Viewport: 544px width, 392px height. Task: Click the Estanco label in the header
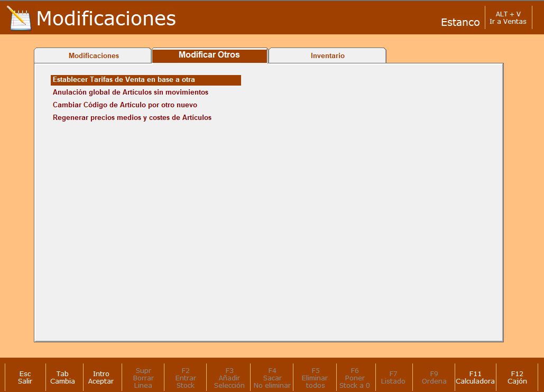point(460,22)
